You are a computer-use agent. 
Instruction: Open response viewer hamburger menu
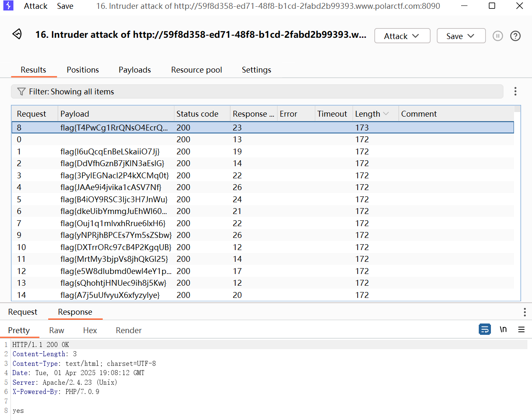pos(522,329)
